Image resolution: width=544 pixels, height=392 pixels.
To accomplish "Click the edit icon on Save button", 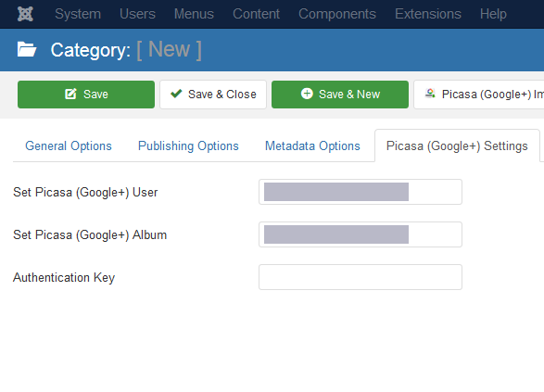I will coord(70,94).
